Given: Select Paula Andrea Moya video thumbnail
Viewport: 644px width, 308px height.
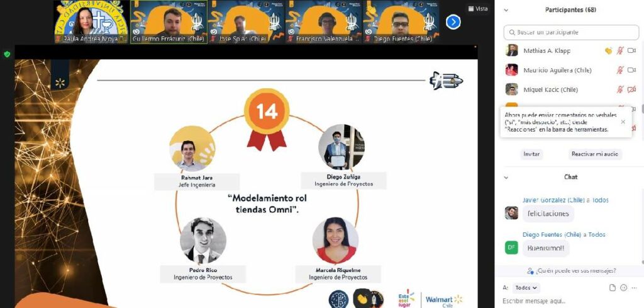Looking at the screenshot, I should 92,21.
